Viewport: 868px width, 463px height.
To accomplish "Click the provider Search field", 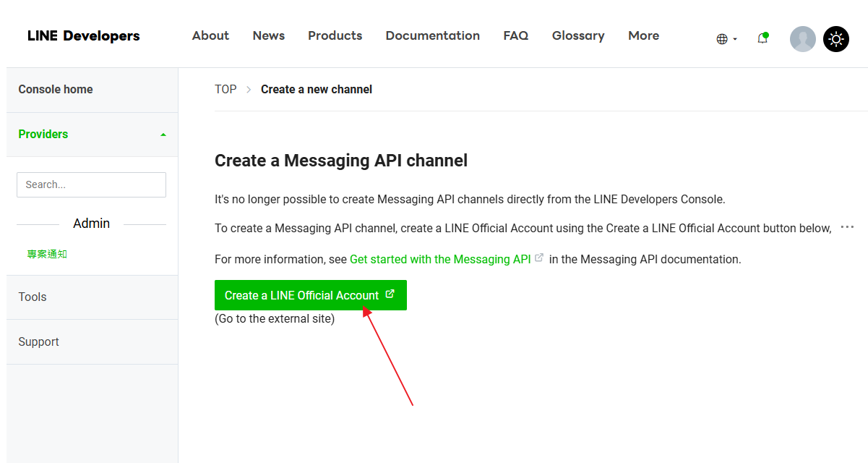I will point(91,184).
